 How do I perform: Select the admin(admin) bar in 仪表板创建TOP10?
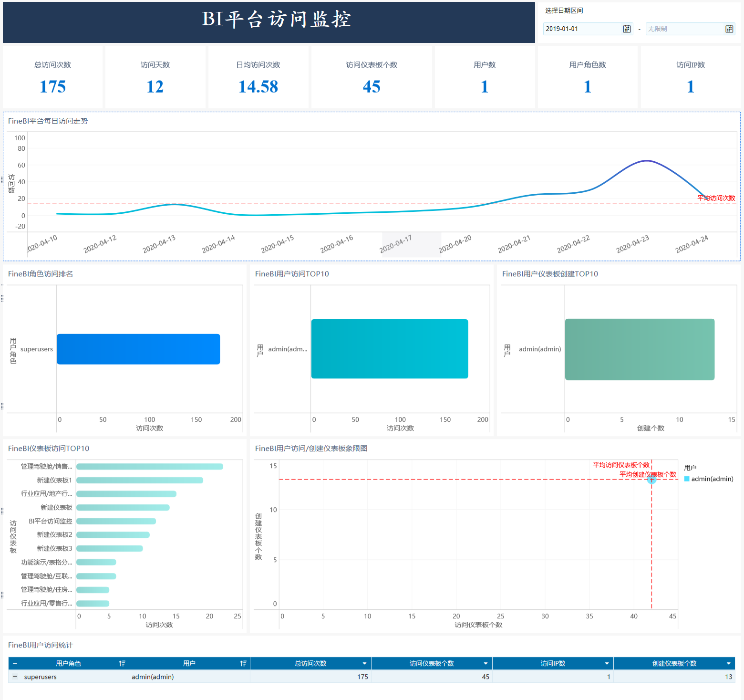coord(640,349)
